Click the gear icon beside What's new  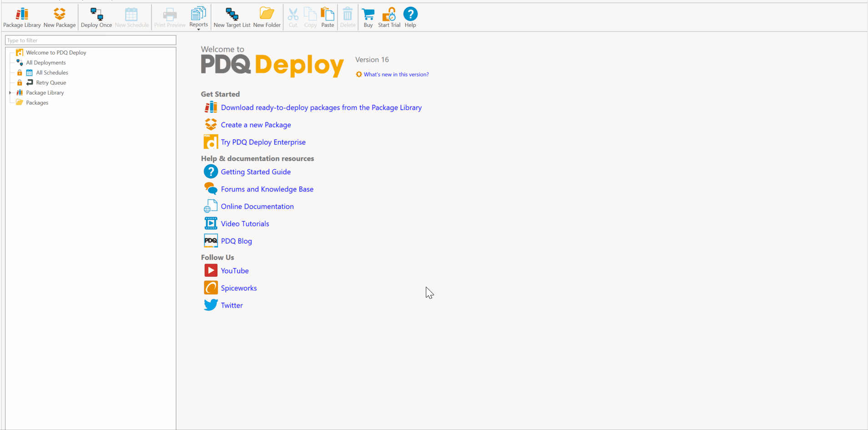click(x=359, y=74)
